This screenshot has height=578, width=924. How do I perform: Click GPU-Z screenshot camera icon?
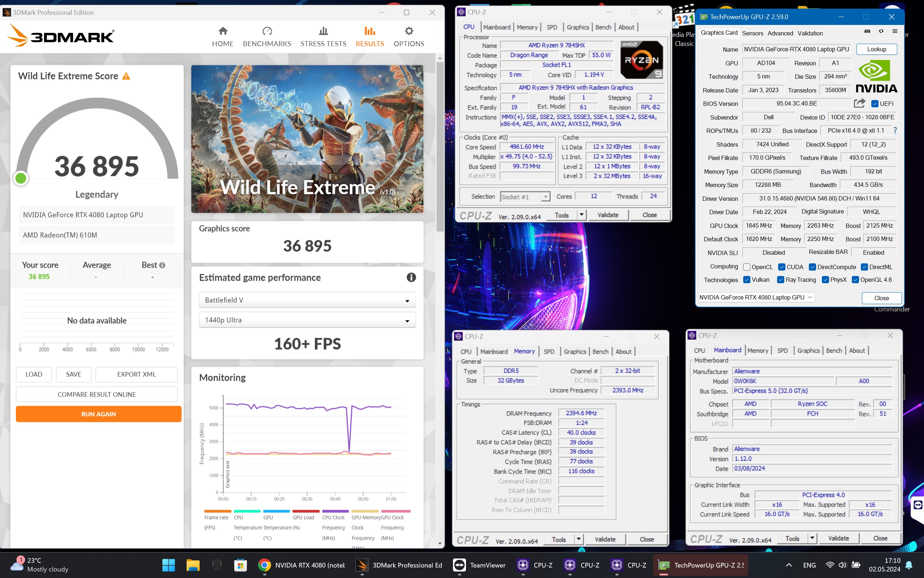(867, 31)
